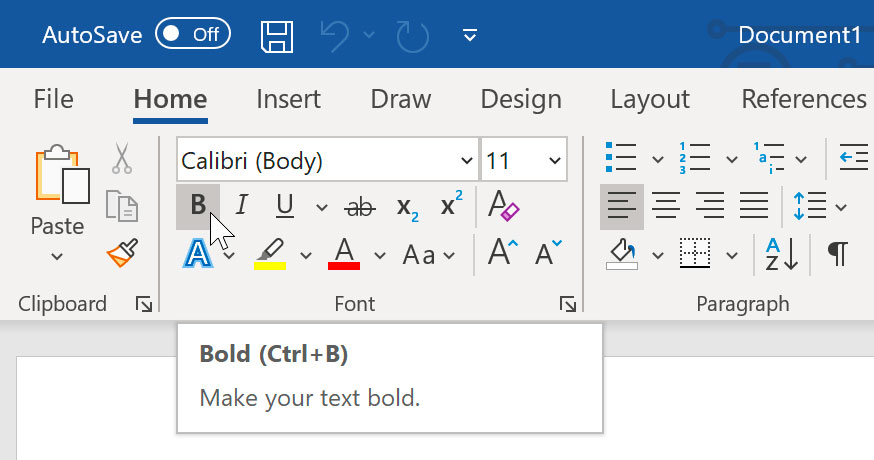Screen dimensions: 874x460
Task: Toggle the AutoSave switch
Action: click(192, 35)
